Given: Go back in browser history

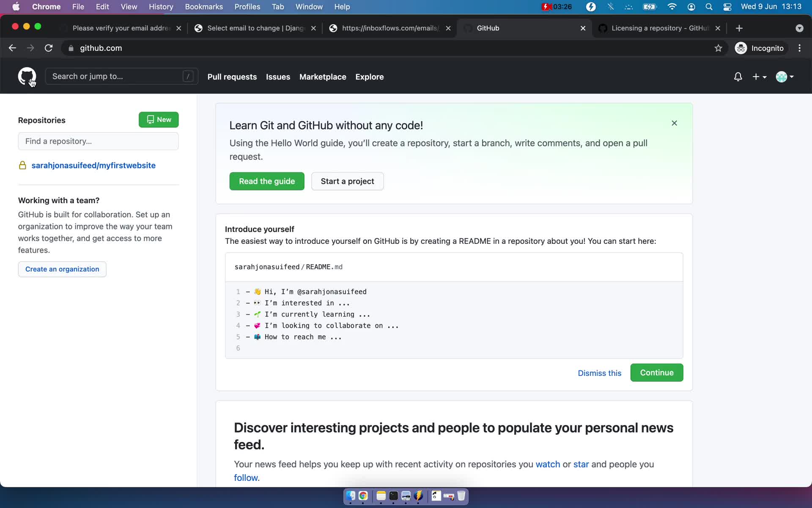Looking at the screenshot, I should pos(12,48).
